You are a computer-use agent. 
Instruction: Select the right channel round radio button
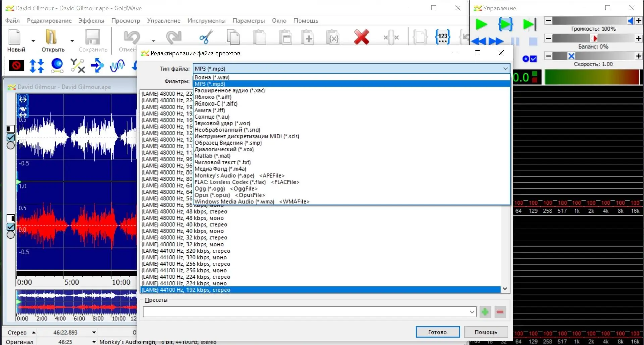[11, 235]
